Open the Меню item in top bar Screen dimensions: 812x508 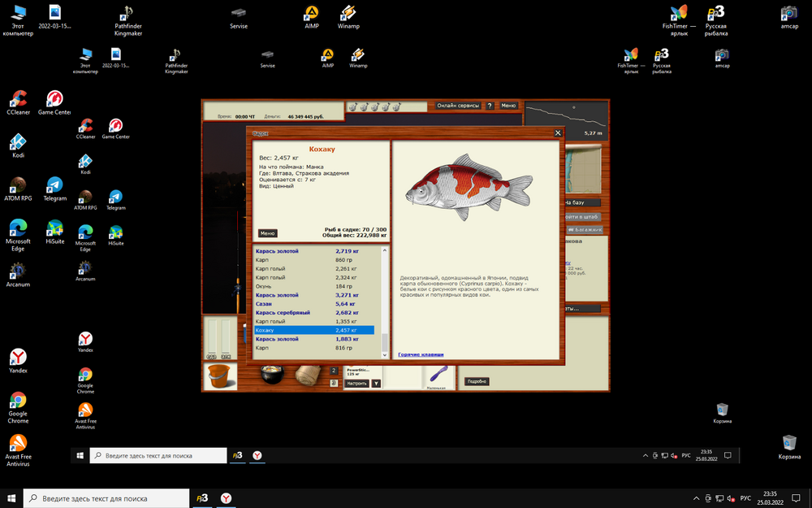tap(508, 106)
